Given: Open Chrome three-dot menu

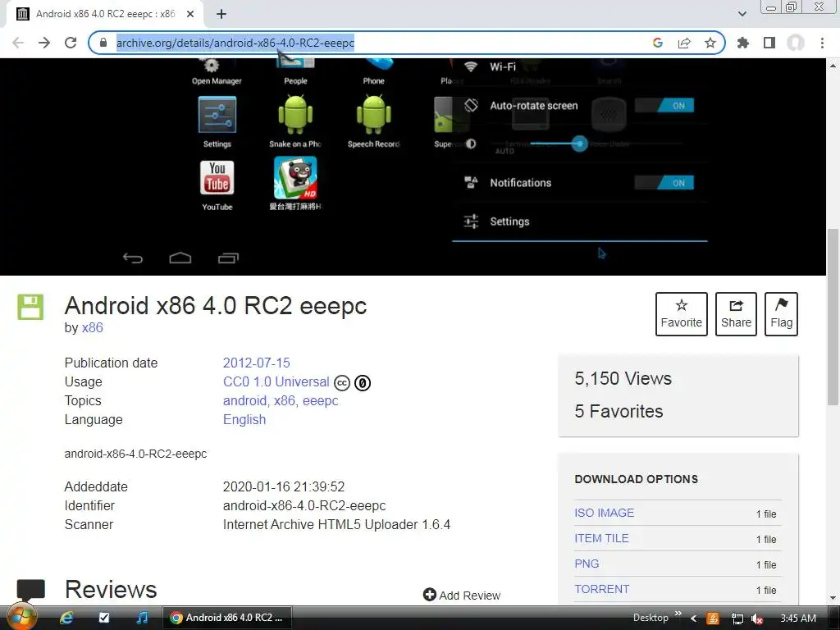Looking at the screenshot, I should 822,43.
